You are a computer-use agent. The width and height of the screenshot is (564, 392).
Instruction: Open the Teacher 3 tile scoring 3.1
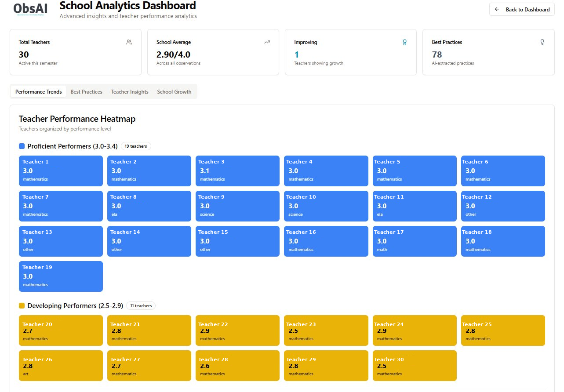pos(237,171)
